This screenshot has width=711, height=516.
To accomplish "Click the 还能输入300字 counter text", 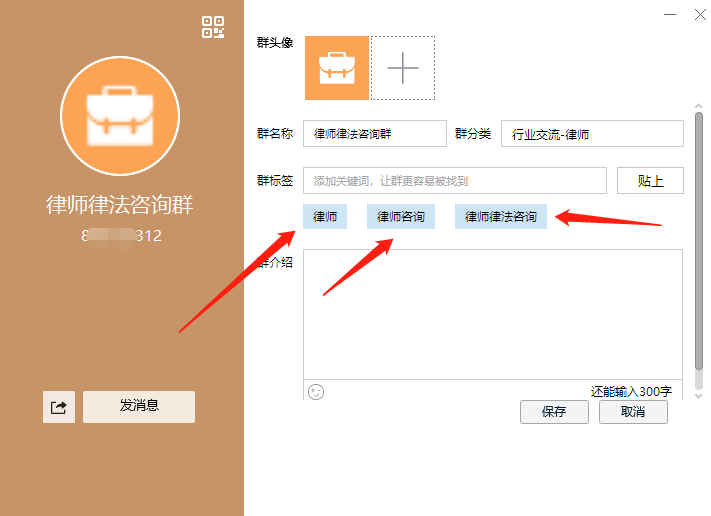I will [631, 391].
